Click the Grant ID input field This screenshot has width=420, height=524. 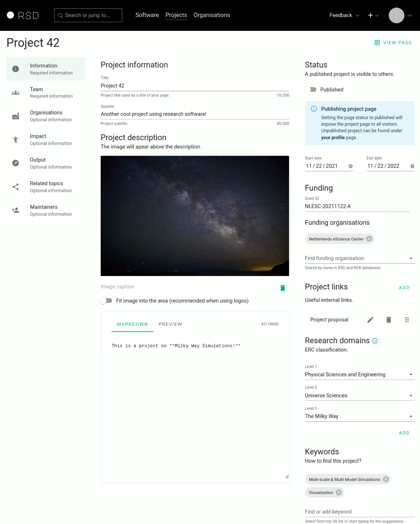[x=357, y=206]
